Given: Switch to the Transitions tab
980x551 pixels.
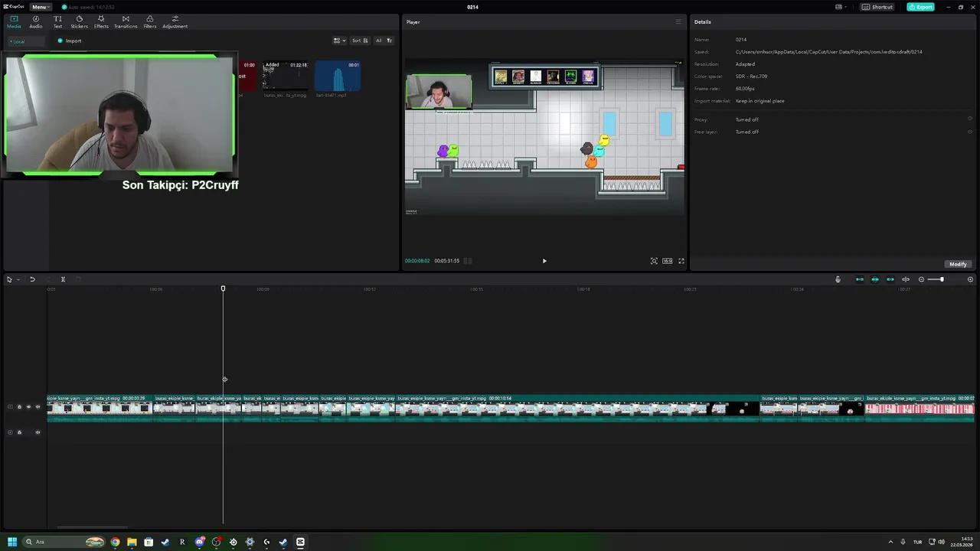Looking at the screenshot, I should [126, 21].
